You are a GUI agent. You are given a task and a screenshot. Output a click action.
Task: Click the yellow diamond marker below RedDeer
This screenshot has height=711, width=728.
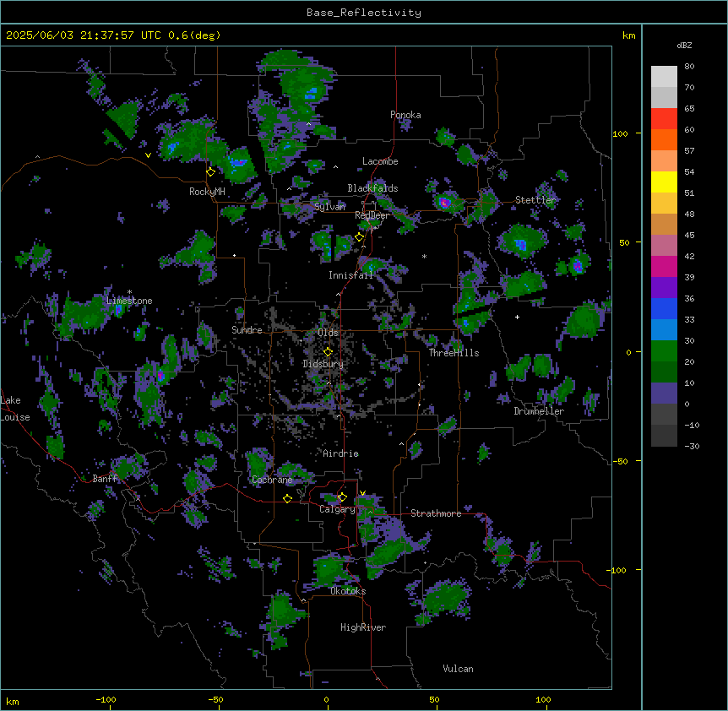[x=360, y=236]
